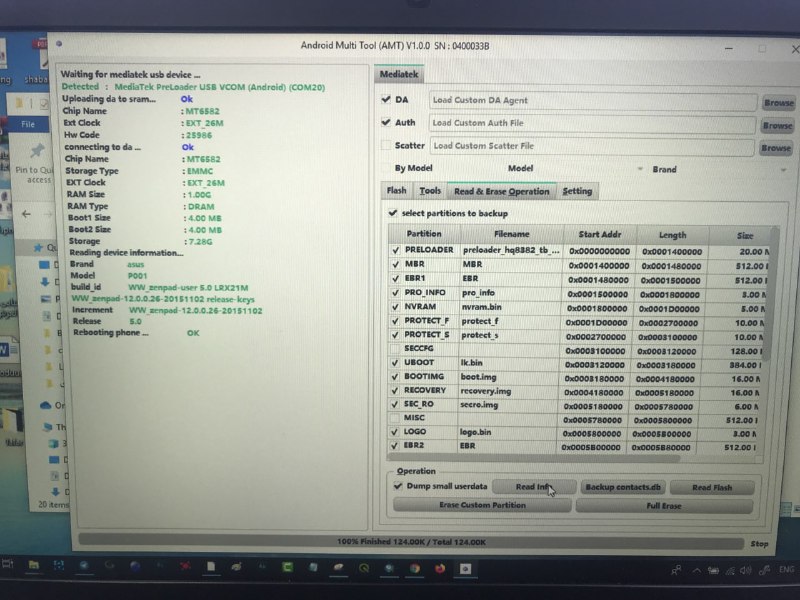This screenshot has height=600, width=800.
Task: Click Browse next to Auth File field
Action: click(777, 126)
